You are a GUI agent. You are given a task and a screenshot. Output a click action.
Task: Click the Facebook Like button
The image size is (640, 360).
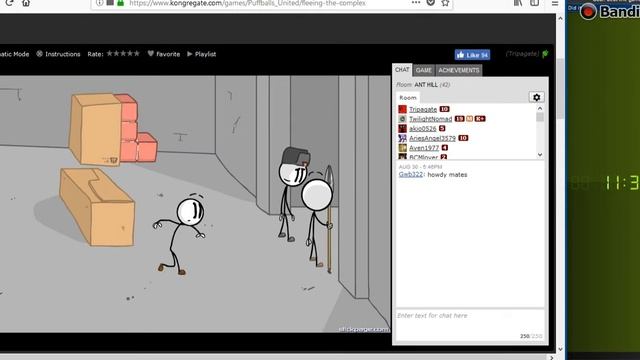click(472, 55)
